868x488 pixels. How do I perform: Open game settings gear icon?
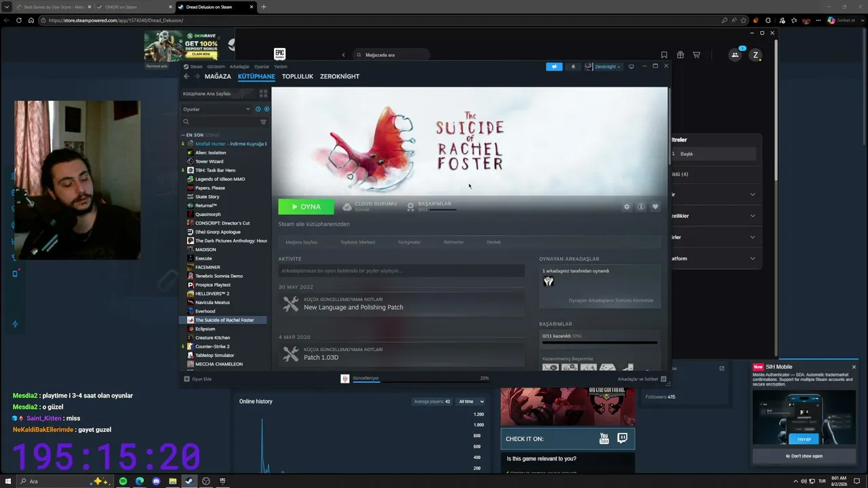pos(627,207)
